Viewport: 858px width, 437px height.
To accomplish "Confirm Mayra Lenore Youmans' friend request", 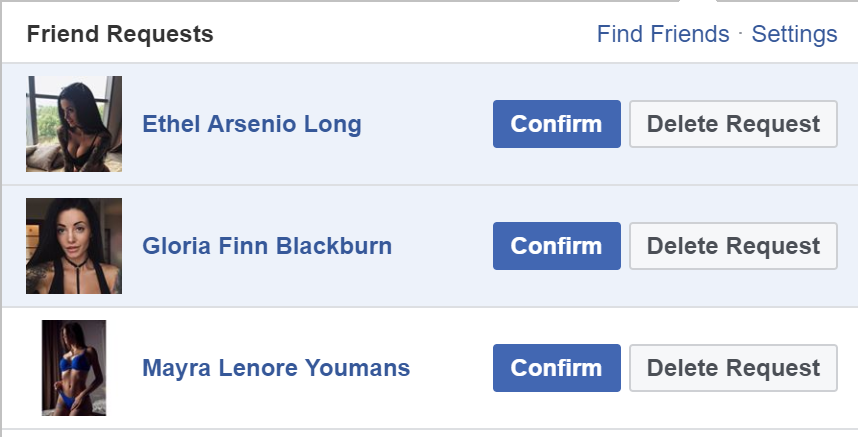I will point(556,368).
